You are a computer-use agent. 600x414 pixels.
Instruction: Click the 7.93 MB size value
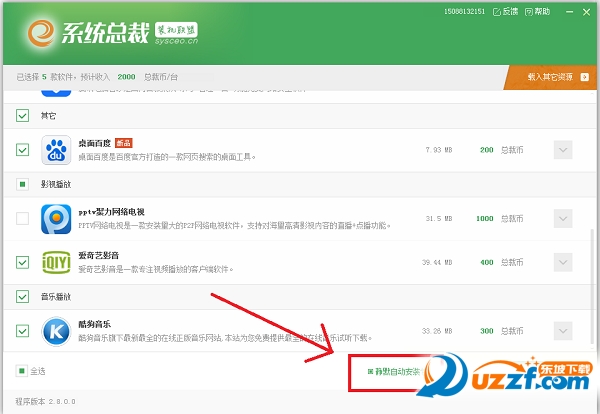(x=439, y=150)
